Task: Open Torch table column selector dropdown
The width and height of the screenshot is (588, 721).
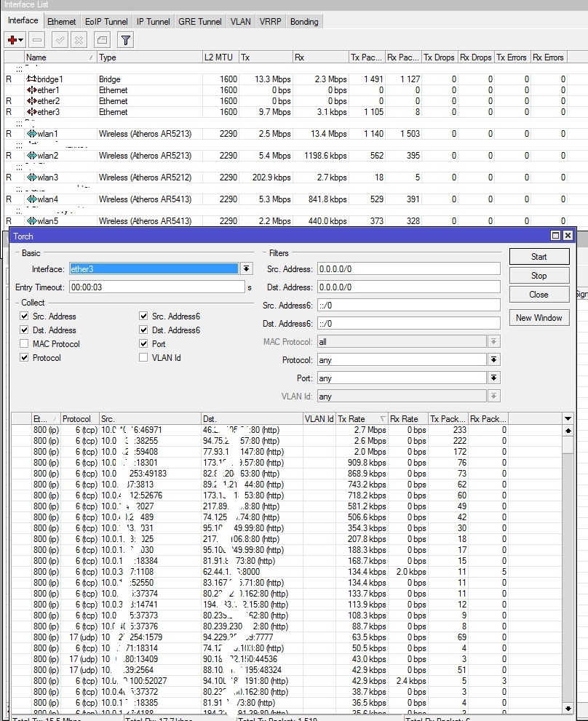Action: pos(568,418)
